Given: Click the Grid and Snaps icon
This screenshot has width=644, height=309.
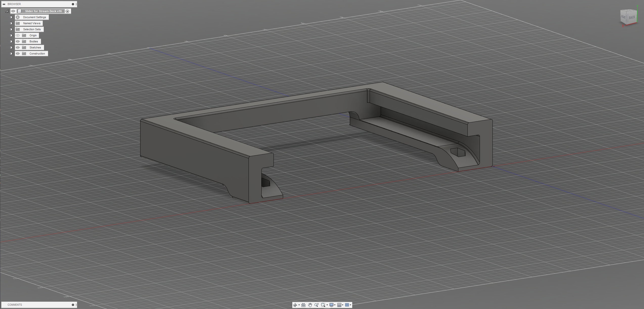Looking at the screenshot, I should [340, 305].
